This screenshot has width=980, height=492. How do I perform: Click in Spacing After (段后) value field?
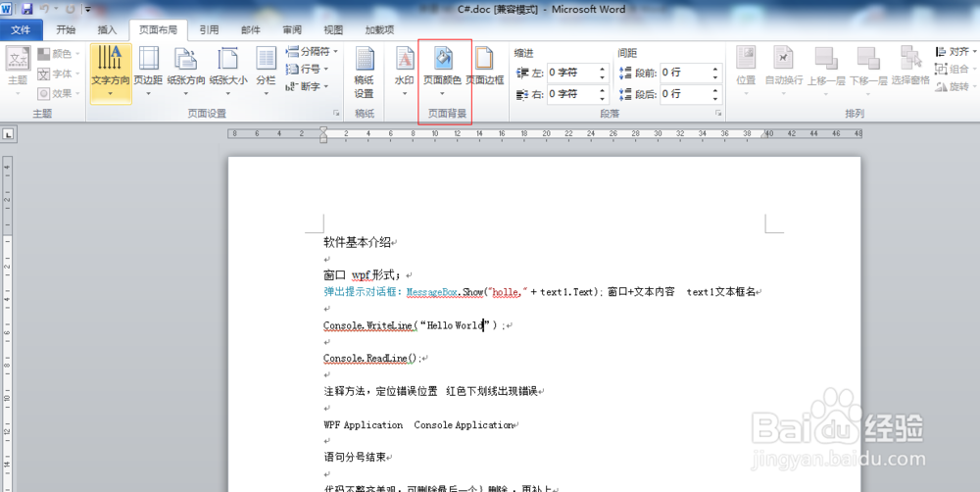[x=684, y=94]
